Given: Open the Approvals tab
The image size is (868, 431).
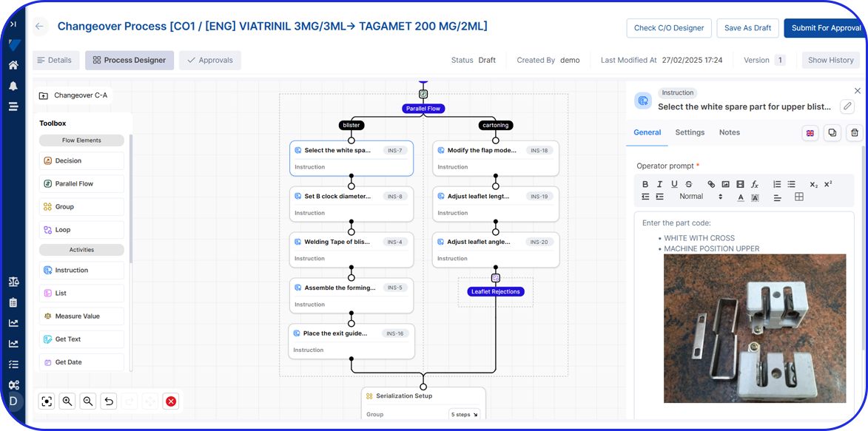Looking at the screenshot, I should [x=210, y=60].
